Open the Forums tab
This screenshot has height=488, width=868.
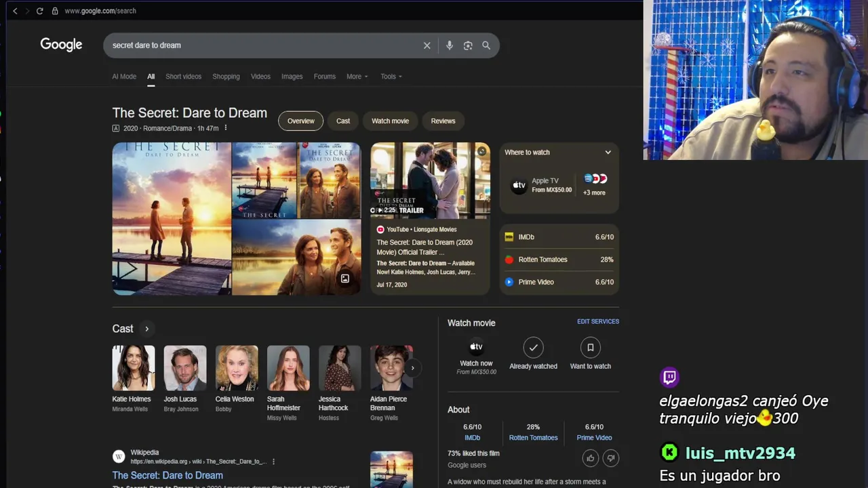325,77
